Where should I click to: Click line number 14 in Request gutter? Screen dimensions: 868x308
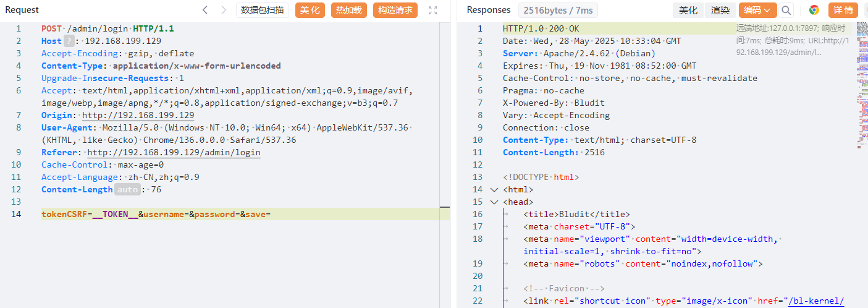point(16,214)
